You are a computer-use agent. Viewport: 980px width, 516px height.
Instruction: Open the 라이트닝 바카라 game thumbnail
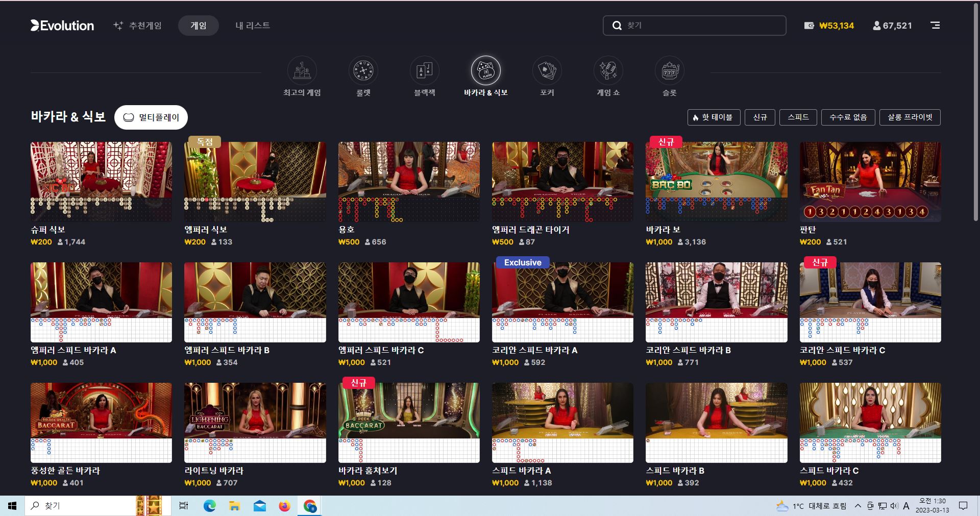click(x=255, y=423)
